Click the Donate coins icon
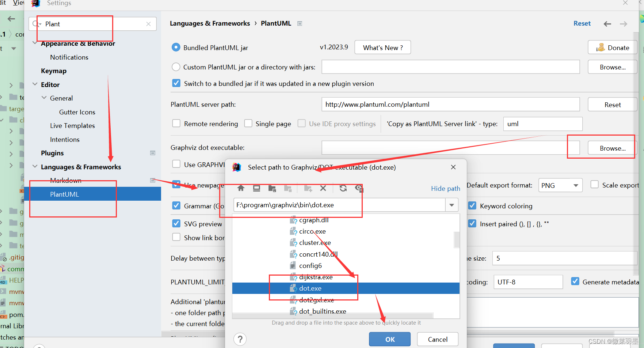The width and height of the screenshot is (644, 348). point(601,48)
